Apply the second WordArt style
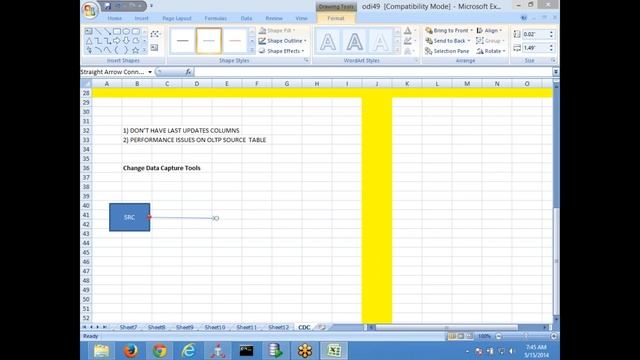640x360 pixels. click(354, 42)
